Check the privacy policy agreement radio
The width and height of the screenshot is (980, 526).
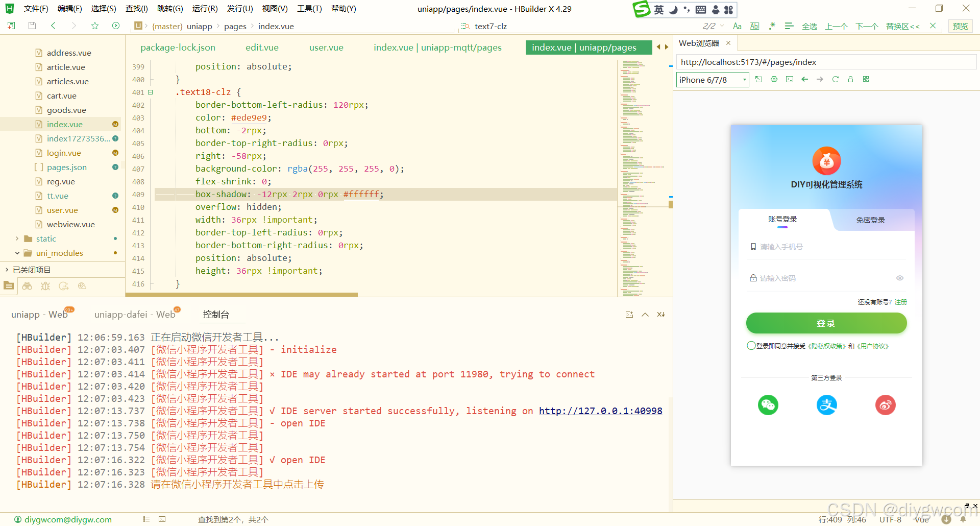[x=751, y=346]
